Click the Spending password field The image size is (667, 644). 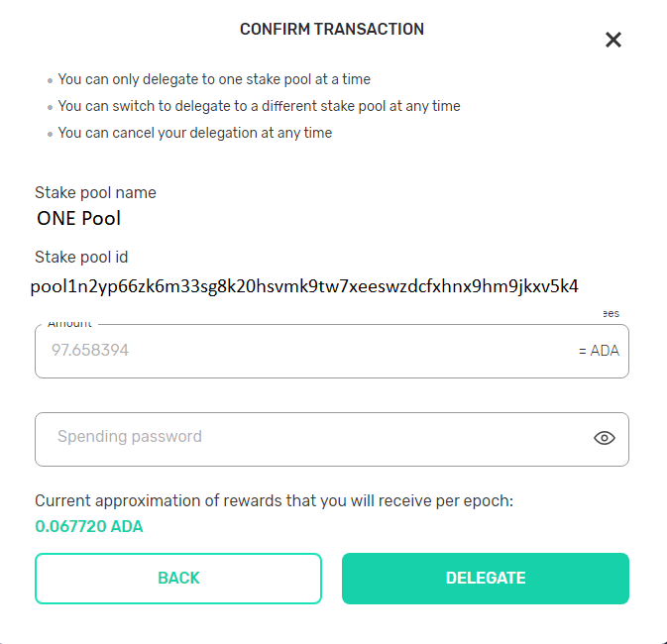coord(332,439)
